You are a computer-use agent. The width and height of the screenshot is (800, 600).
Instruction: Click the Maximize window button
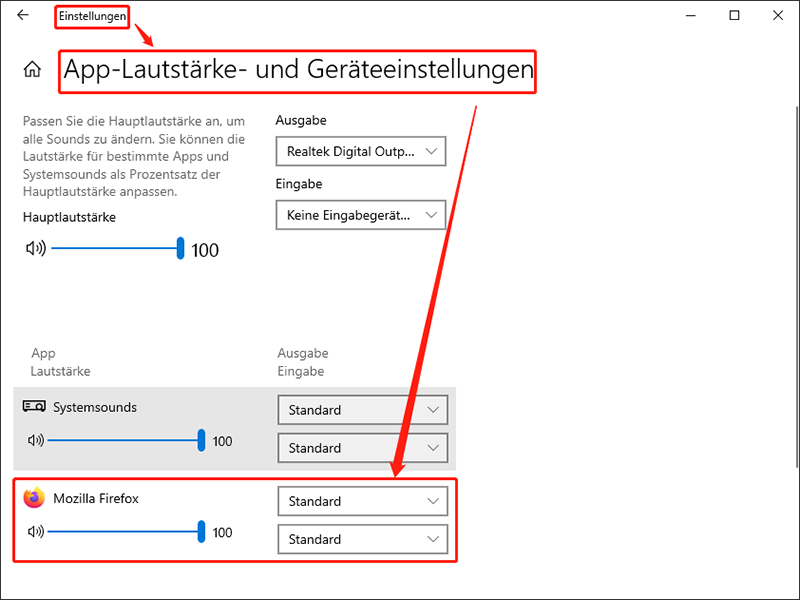(x=734, y=16)
